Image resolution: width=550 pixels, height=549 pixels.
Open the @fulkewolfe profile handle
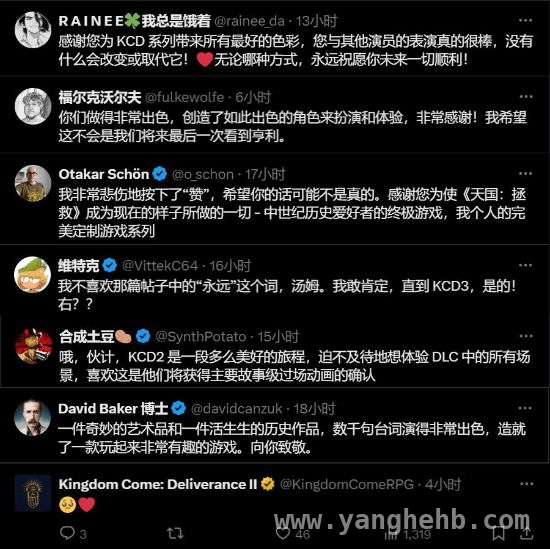(x=185, y=97)
